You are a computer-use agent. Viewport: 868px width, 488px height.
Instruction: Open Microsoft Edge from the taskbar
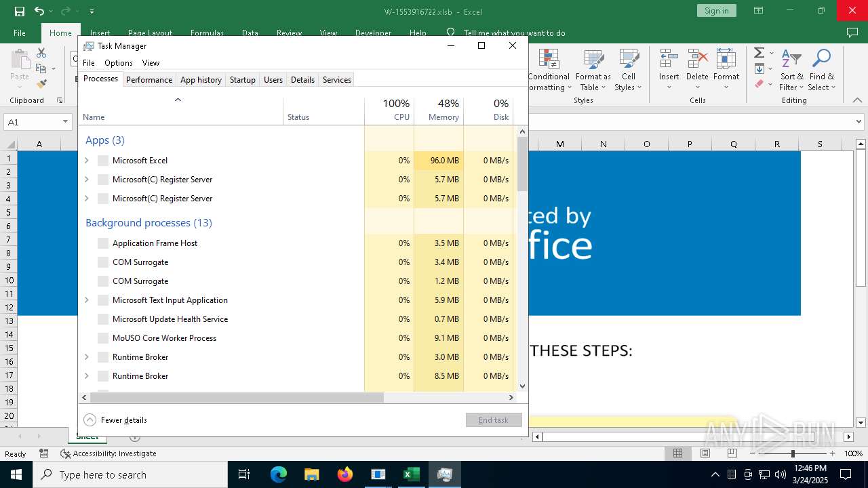[x=279, y=474]
